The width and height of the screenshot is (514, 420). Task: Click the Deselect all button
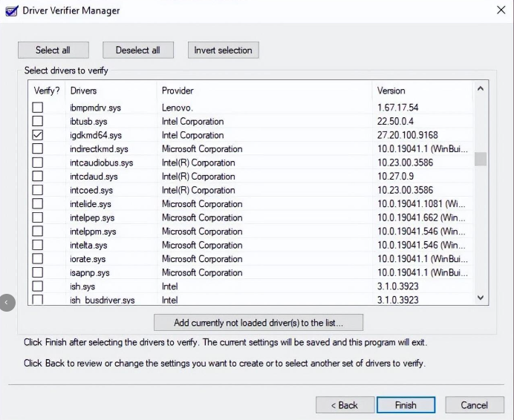[x=138, y=50]
